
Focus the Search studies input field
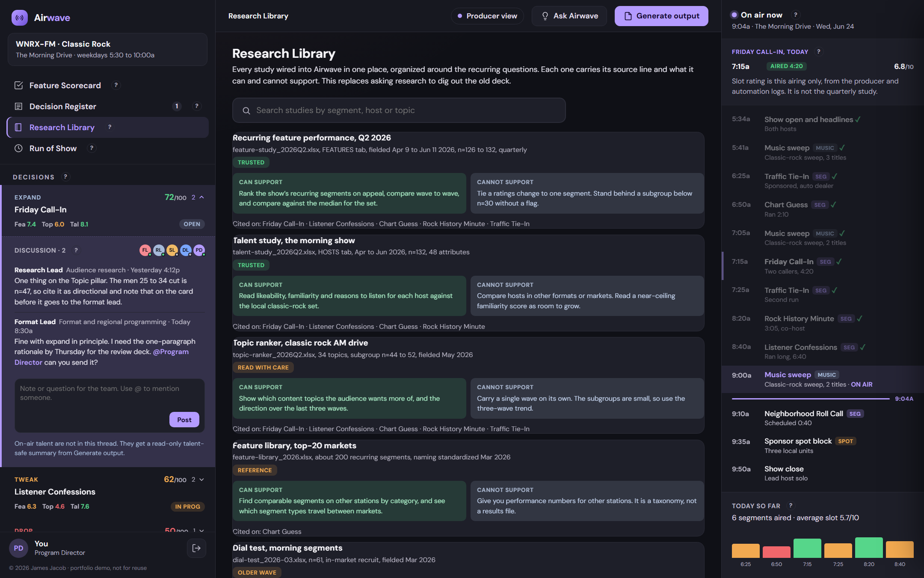[399, 110]
